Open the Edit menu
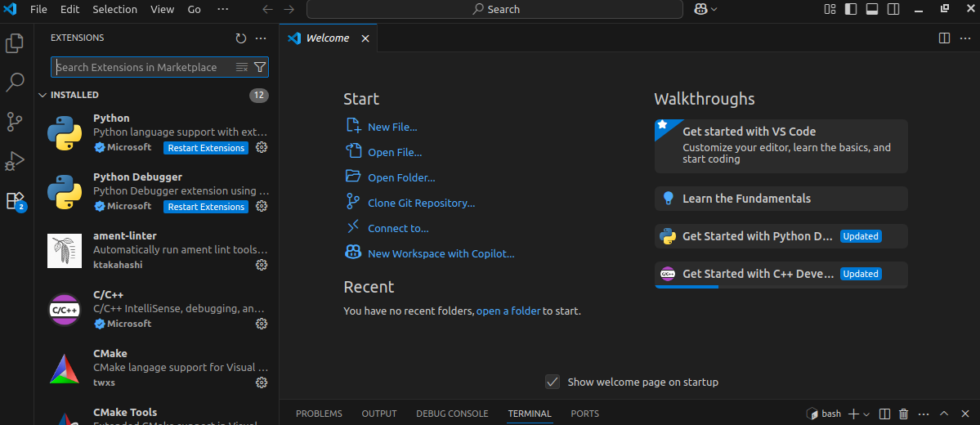The height and width of the screenshot is (425, 980). 69,9
